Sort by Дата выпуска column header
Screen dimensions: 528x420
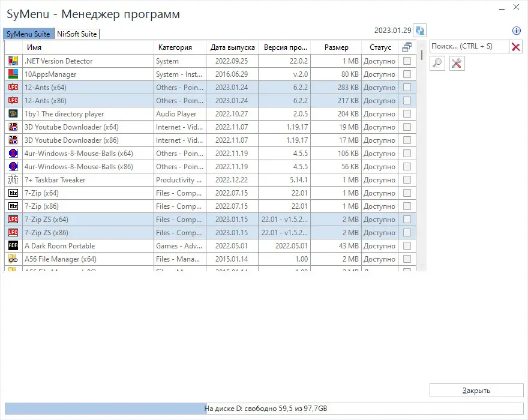coord(232,47)
